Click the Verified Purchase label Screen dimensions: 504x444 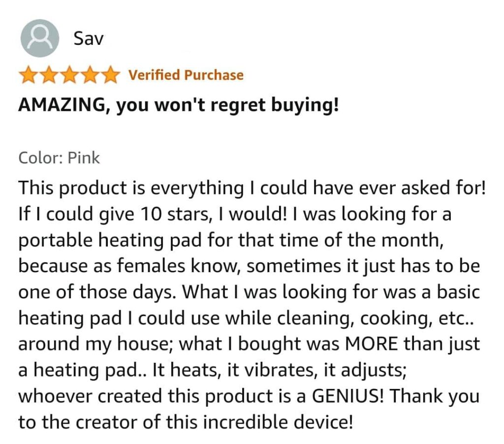click(186, 75)
